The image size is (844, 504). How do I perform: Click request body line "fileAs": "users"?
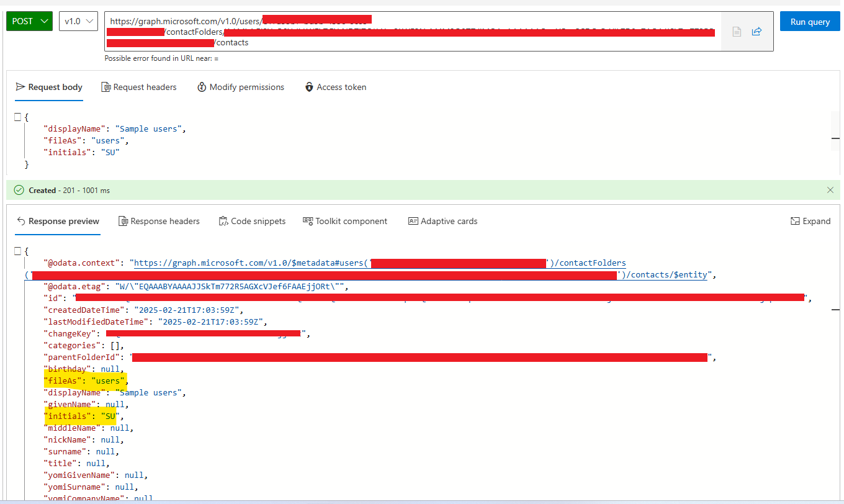point(86,141)
